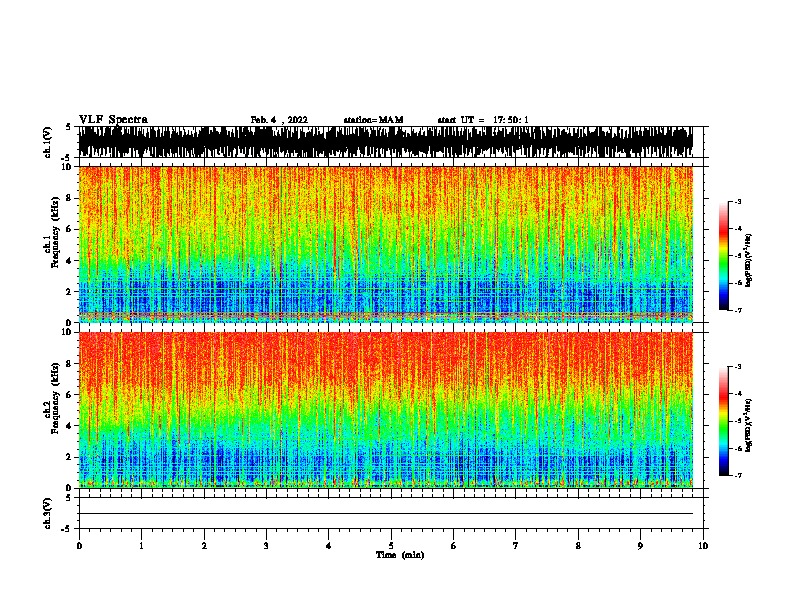Screen dimensions: 792x612
Task: Click the time axis tick label "2"
Action: [x=204, y=546]
